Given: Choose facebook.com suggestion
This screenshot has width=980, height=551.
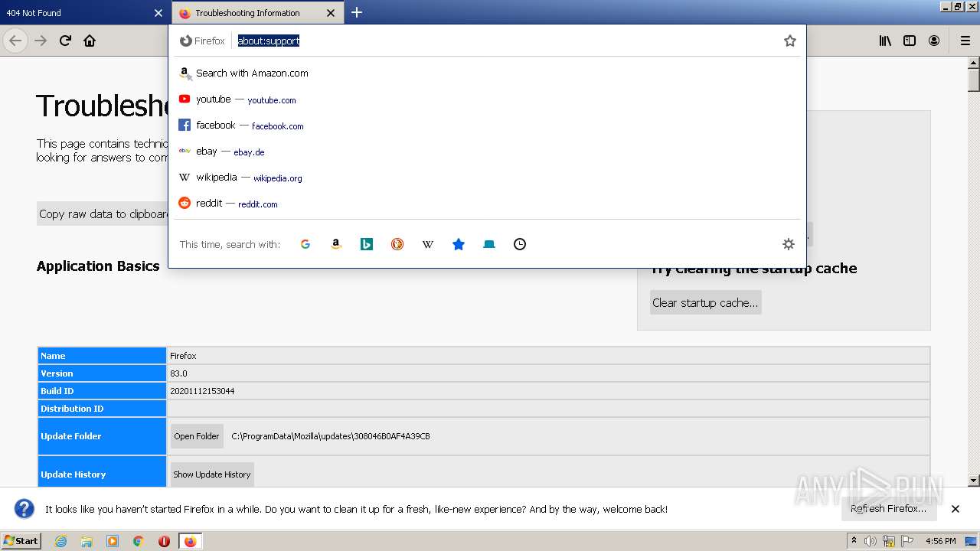Looking at the screenshot, I should click(x=487, y=126).
